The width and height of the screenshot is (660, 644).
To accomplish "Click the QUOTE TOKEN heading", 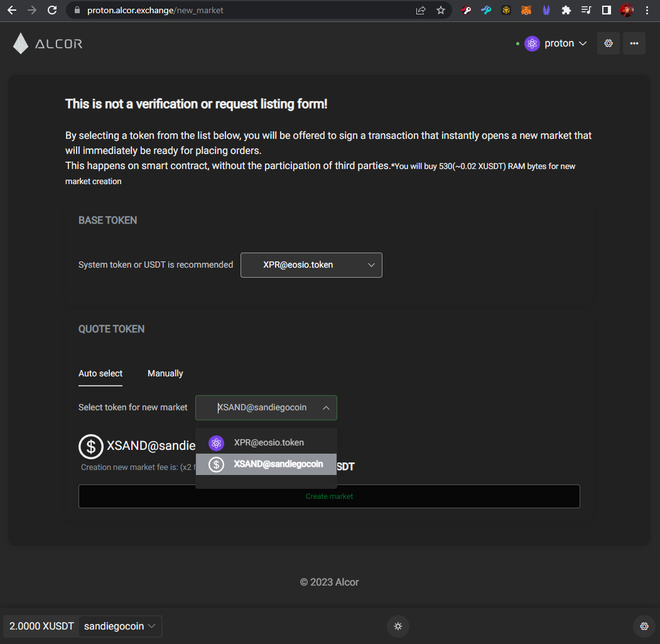I will 112,329.
